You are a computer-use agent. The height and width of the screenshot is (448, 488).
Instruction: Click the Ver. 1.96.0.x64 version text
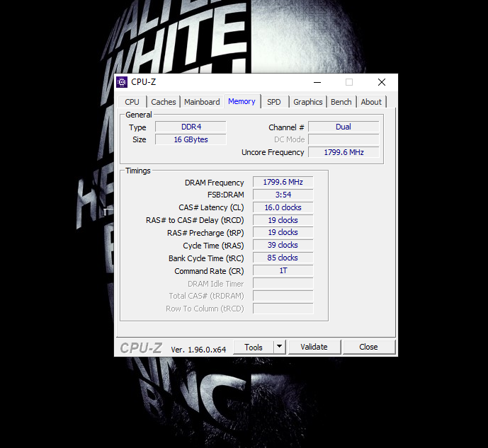pos(198,350)
